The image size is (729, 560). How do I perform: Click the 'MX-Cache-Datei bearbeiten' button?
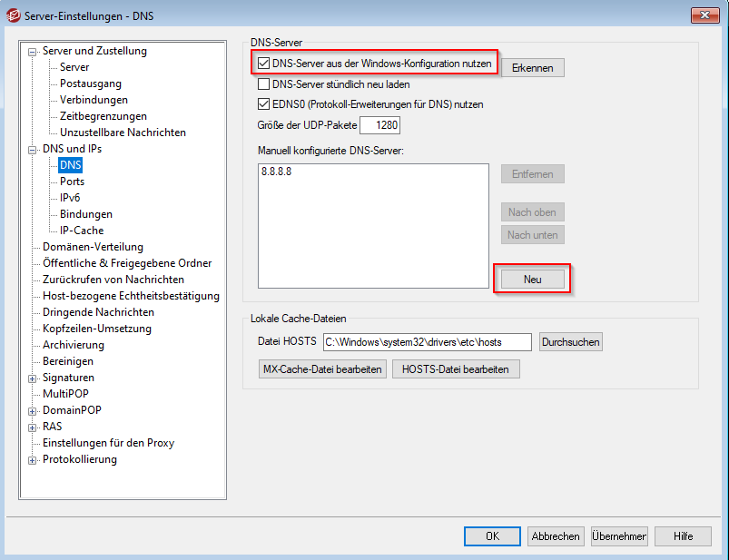pos(322,369)
